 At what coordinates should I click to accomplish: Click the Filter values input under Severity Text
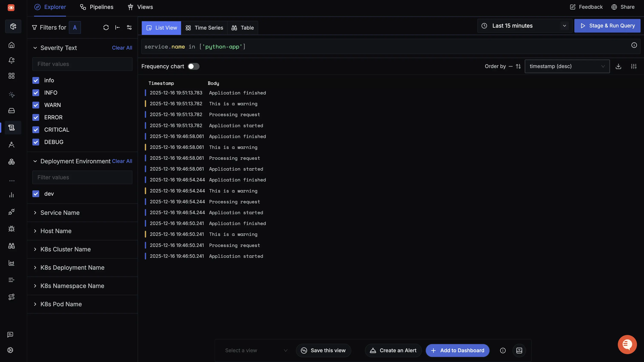[x=82, y=64]
